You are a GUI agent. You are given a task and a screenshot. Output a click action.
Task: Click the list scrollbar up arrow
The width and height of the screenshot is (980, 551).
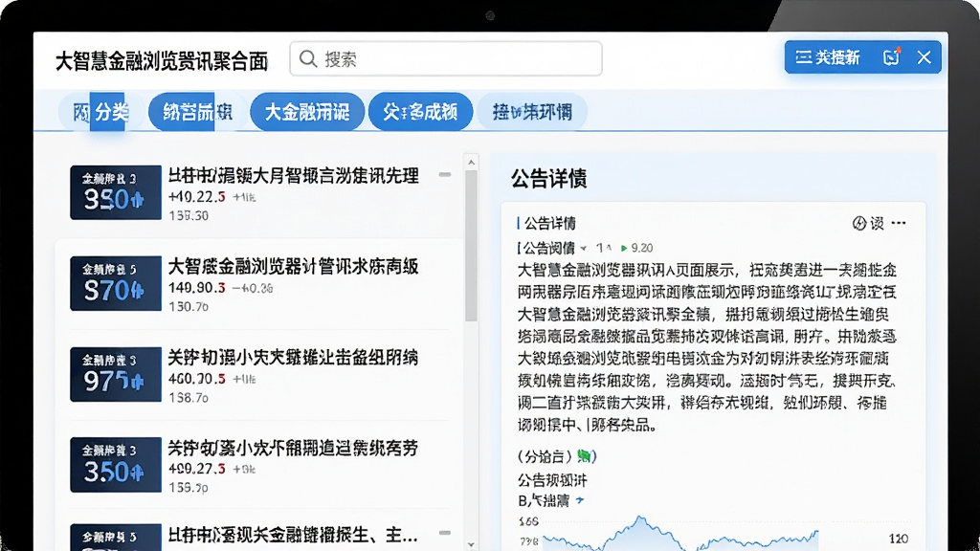coord(471,163)
